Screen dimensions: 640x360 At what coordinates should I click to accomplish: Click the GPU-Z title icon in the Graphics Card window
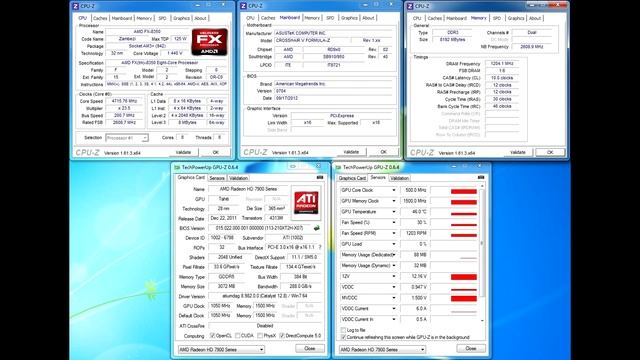point(177,167)
